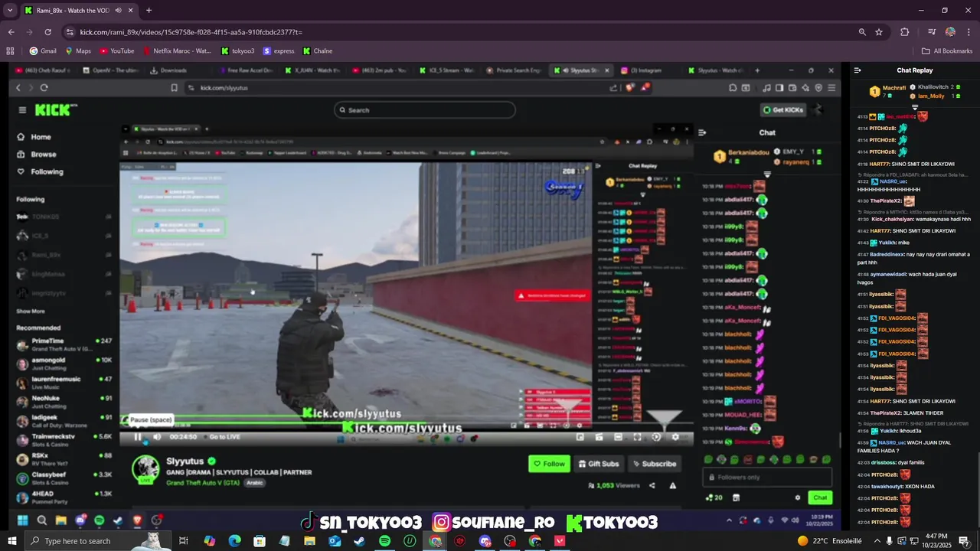This screenshot has width=980, height=551.
Task: Open Chrome's tab search dropdown
Action: 9,10
